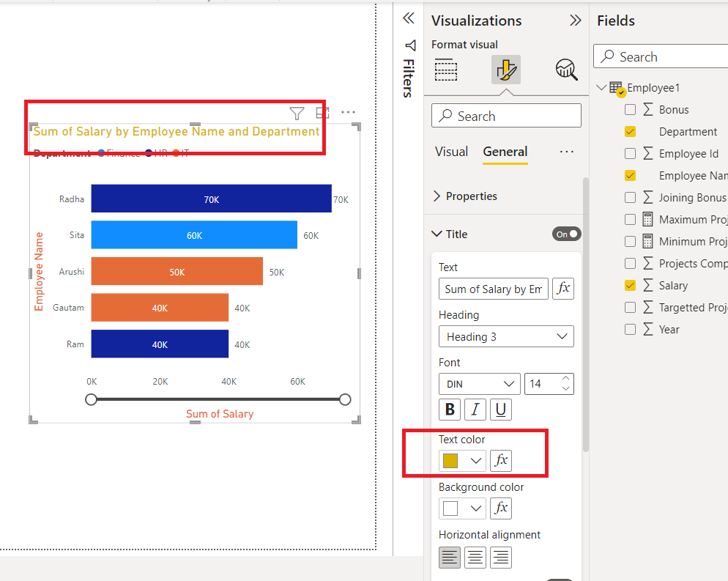Check the Year field checkbox
Screen dimensions: 728x581
(630, 329)
